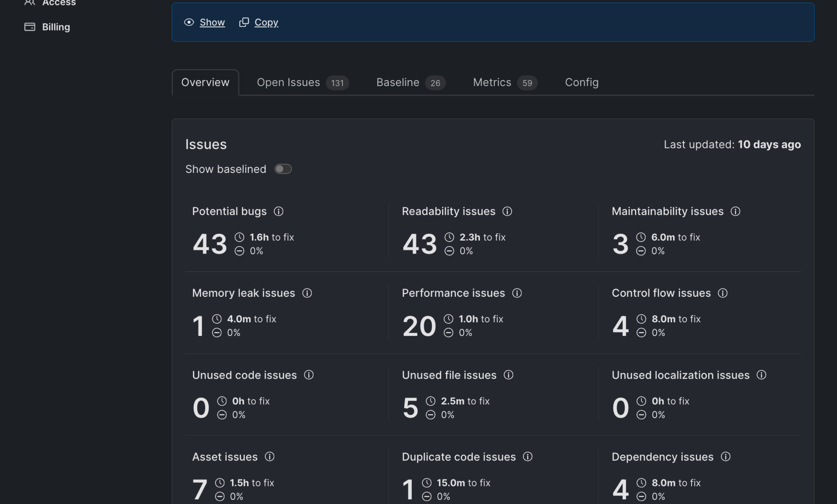Click the clock icon next to 6.0m to fix

pos(641,237)
